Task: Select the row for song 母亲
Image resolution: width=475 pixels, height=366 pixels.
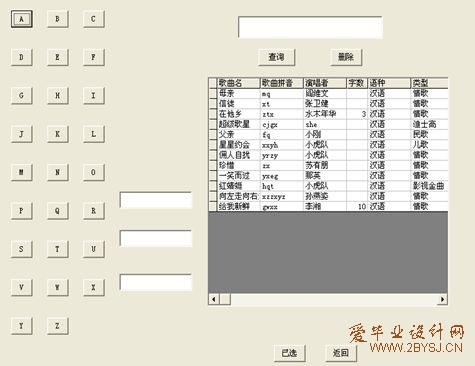Action: coord(328,93)
